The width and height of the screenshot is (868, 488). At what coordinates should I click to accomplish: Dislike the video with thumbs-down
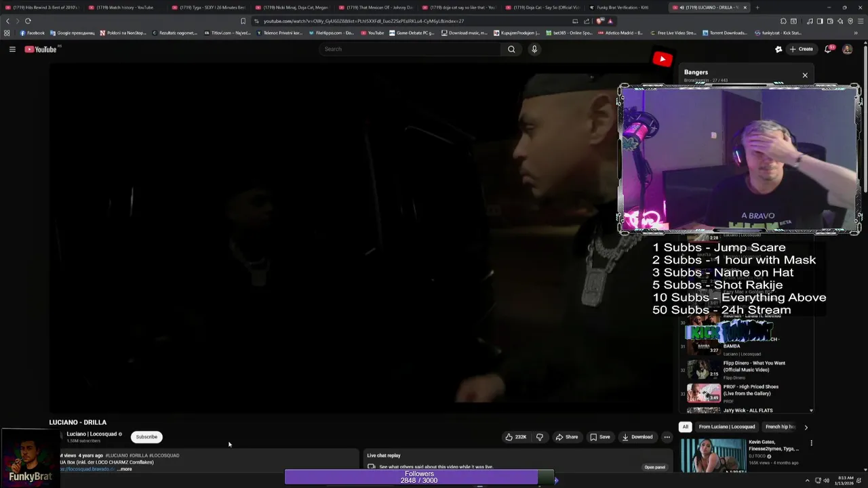coord(540,437)
